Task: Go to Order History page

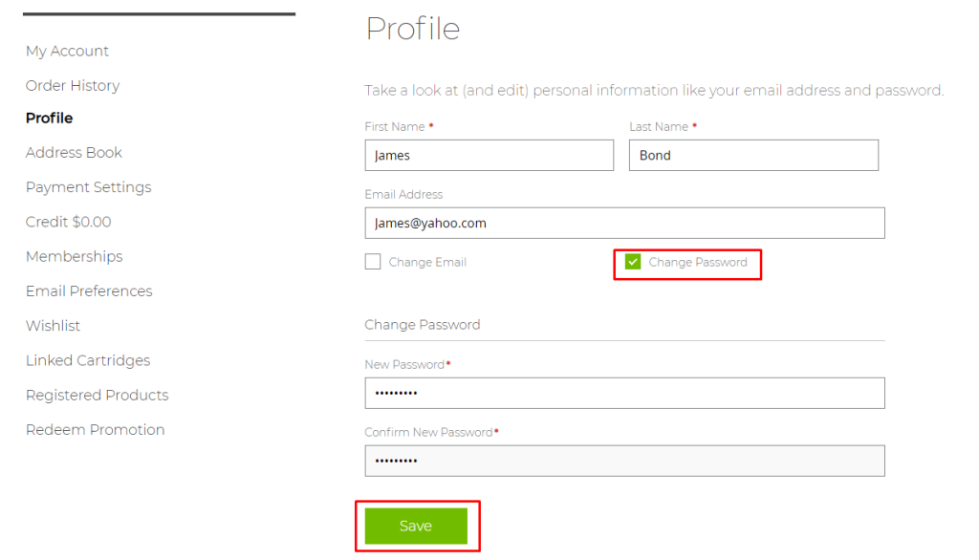Action: coord(73,86)
